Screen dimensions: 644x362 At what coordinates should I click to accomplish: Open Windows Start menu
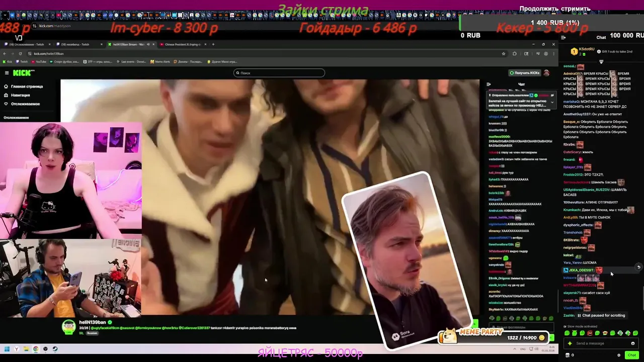click(x=7, y=349)
